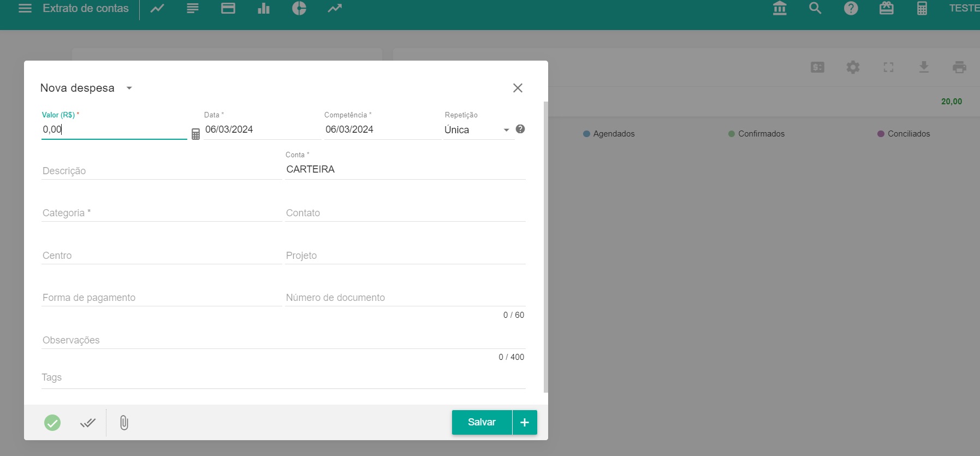Click the Salvar button

coord(482,422)
